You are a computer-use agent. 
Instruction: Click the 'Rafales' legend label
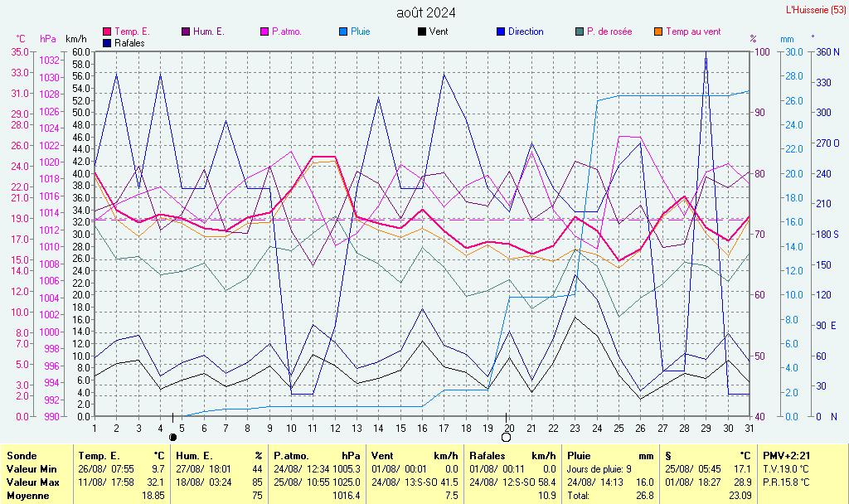pos(129,43)
